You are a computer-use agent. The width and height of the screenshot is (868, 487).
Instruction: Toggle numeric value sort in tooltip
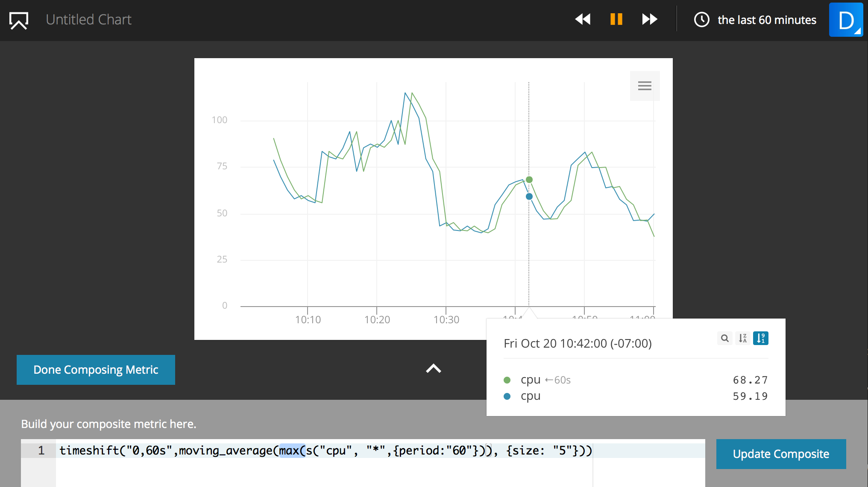tap(761, 338)
